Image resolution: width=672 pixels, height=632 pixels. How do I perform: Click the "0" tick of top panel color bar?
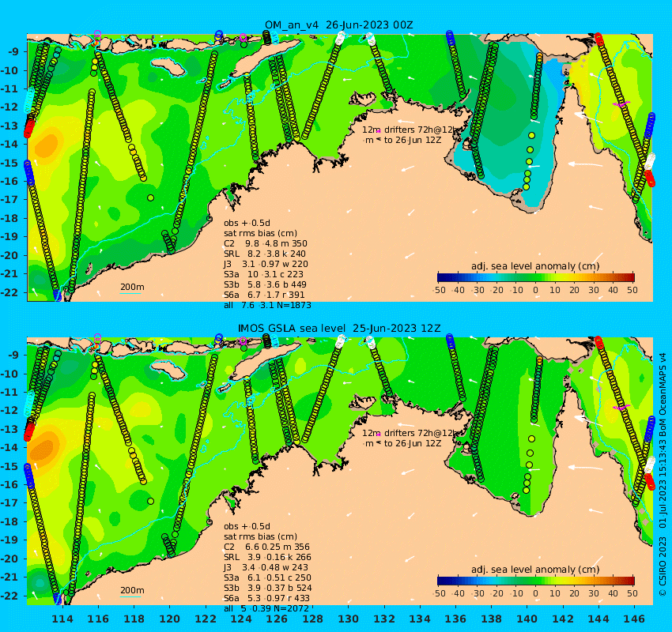point(536,290)
